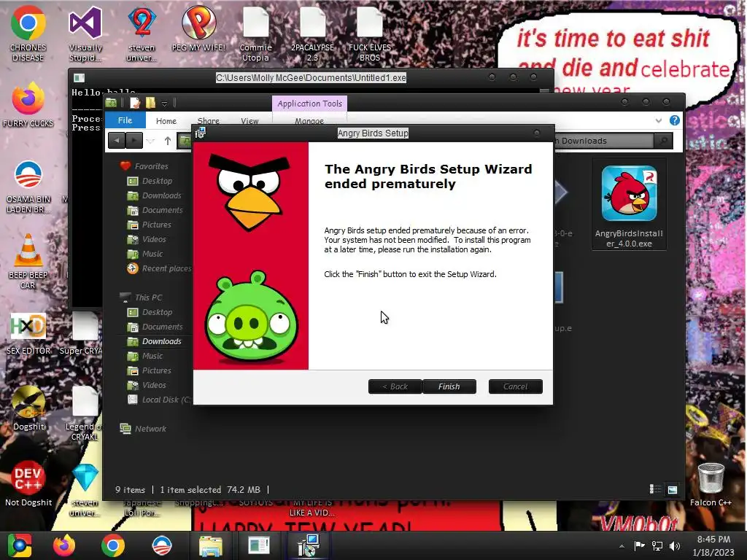The height and width of the screenshot is (560, 747).
Task: Open CHRONES DISEASE Chrome desktop icon
Action: coord(28,34)
